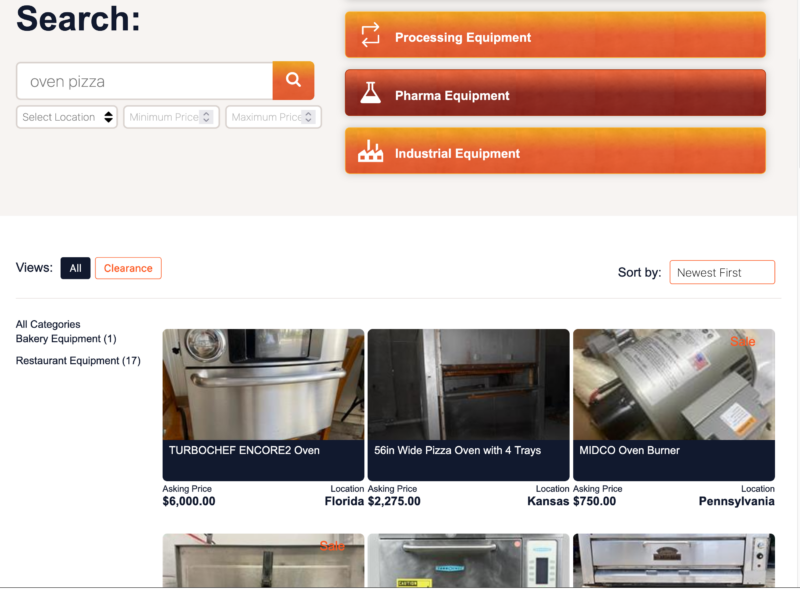This screenshot has height=589, width=800.
Task: Switch to the Clearance view
Action: [x=128, y=268]
